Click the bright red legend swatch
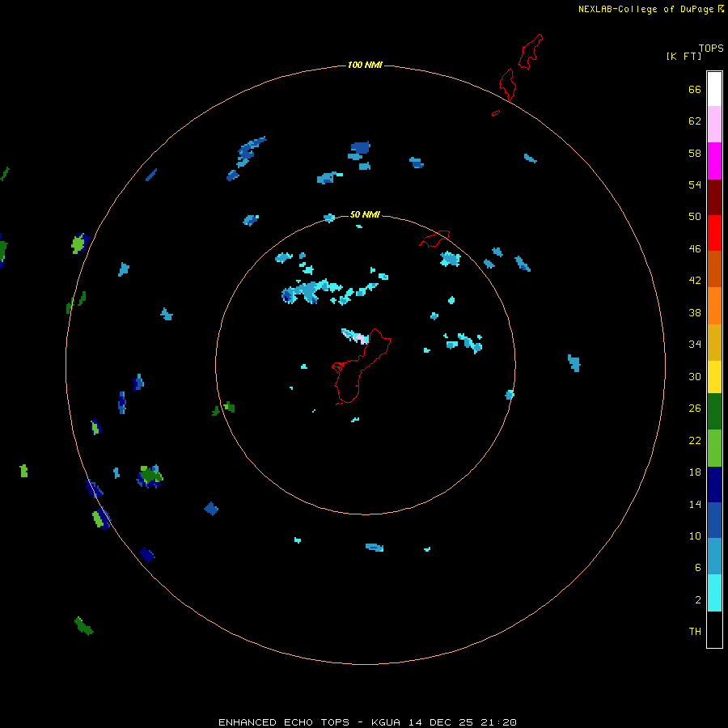 714,233
